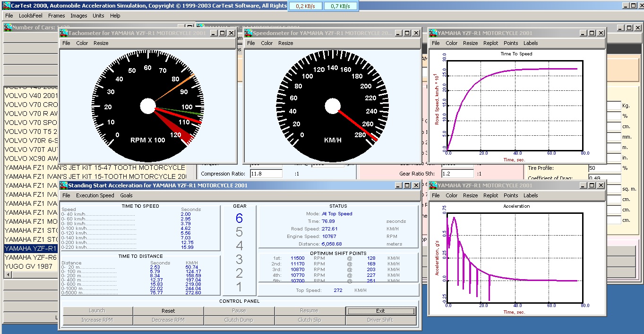Viewport: 644px width, 334px height.
Task: Open Replot menu in Time To Speed window
Action: [x=490, y=43]
